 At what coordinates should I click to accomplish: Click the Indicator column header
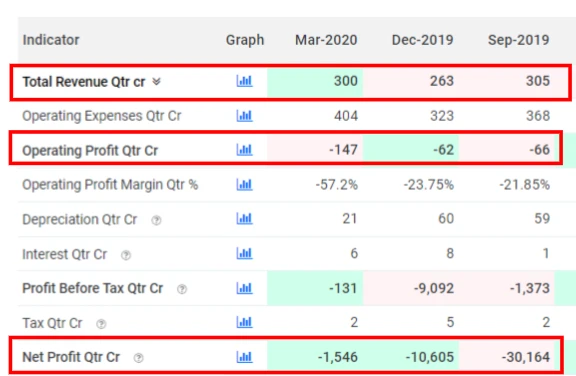pos(51,40)
